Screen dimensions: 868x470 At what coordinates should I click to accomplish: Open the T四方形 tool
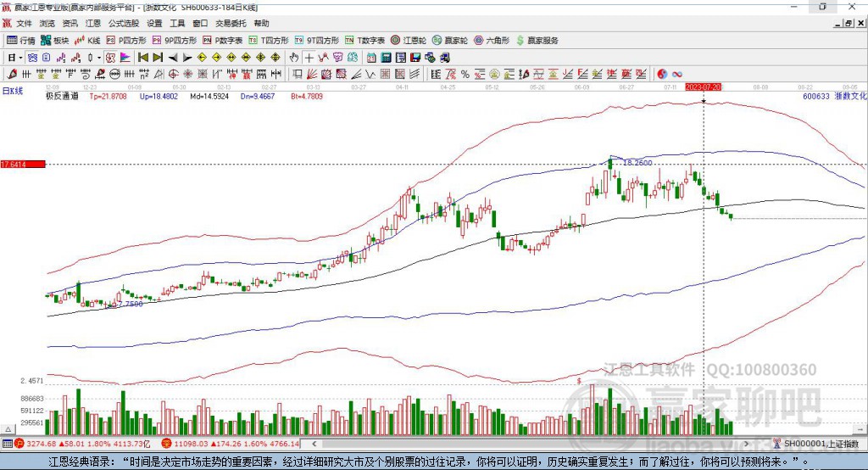[269, 41]
